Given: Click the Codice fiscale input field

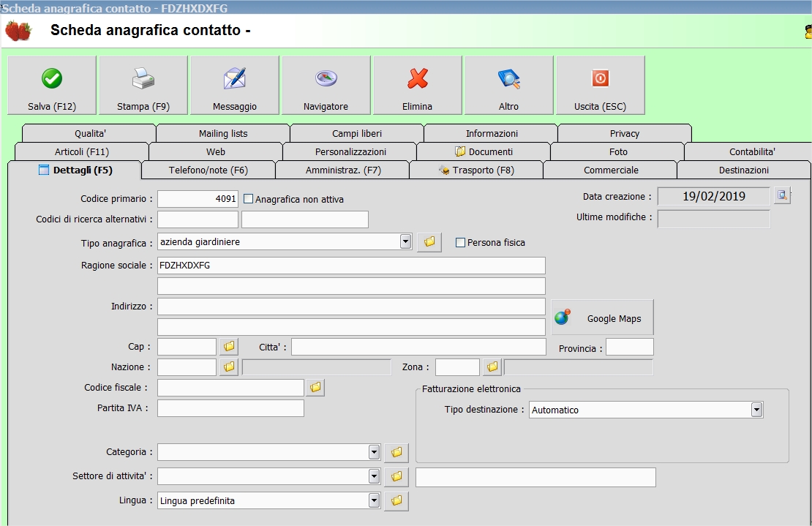Looking at the screenshot, I should click(230, 388).
